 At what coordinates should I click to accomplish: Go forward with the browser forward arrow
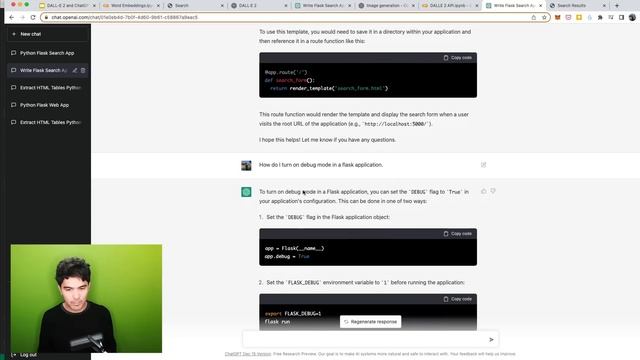22,18
